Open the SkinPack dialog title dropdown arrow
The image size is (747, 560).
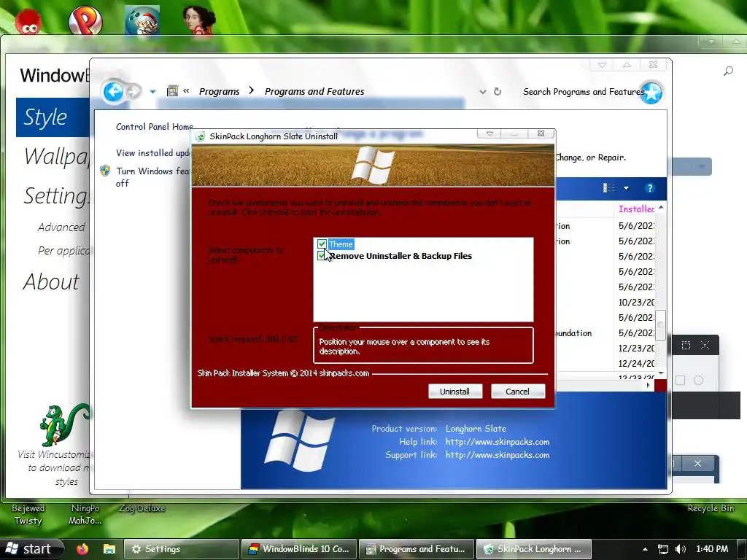pyautogui.click(x=489, y=134)
